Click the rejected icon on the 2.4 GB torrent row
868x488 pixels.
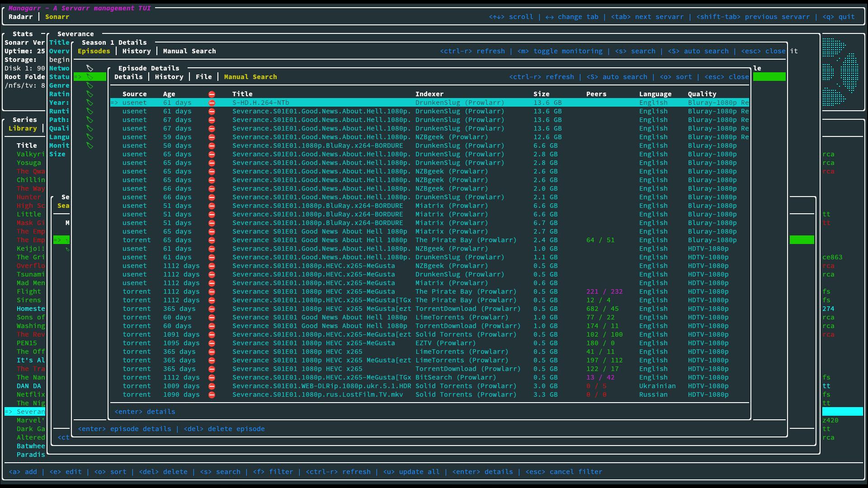coord(212,240)
